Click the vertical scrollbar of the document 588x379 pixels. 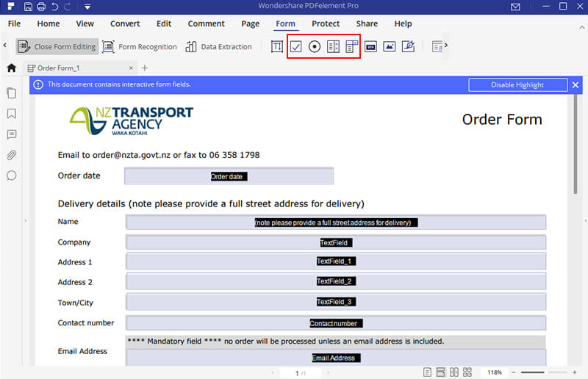[576, 144]
